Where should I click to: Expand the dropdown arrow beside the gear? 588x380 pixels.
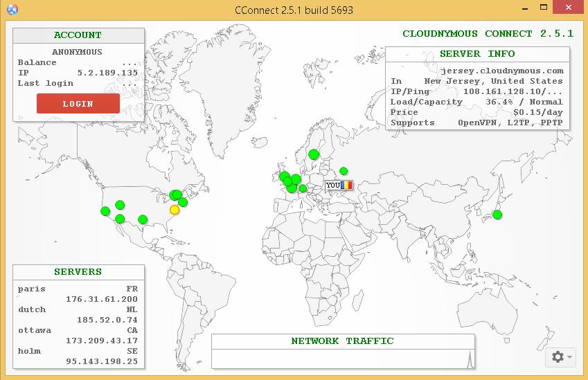570,356
